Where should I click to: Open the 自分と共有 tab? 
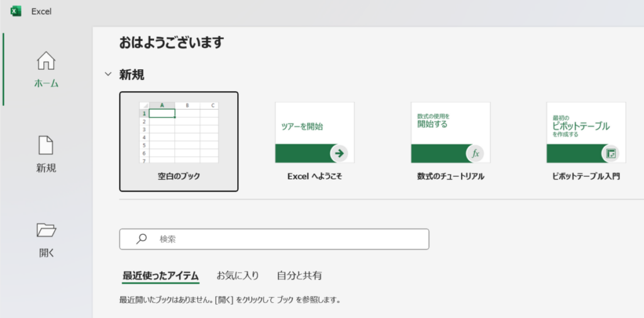(x=299, y=275)
